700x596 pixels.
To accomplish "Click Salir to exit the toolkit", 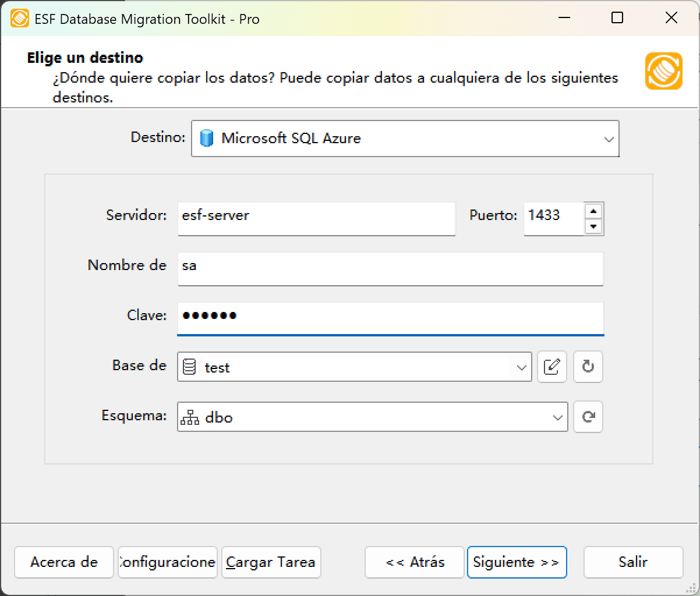I will 633,562.
